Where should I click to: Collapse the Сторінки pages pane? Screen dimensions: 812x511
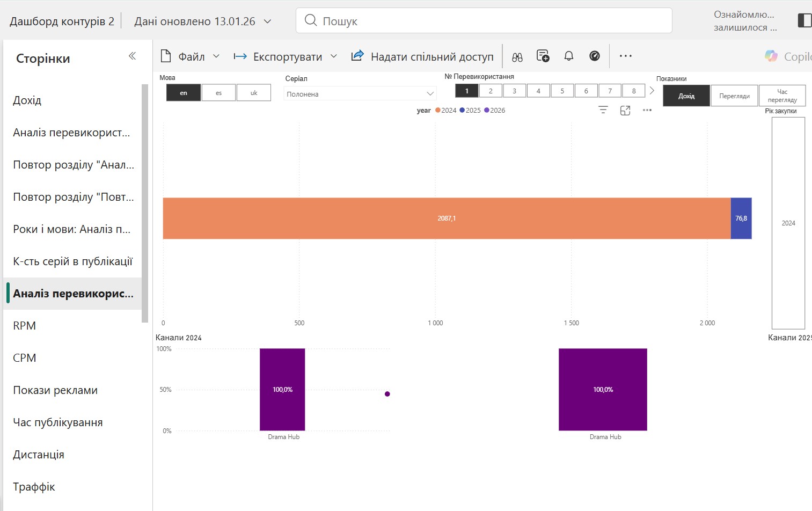[132, 56]
